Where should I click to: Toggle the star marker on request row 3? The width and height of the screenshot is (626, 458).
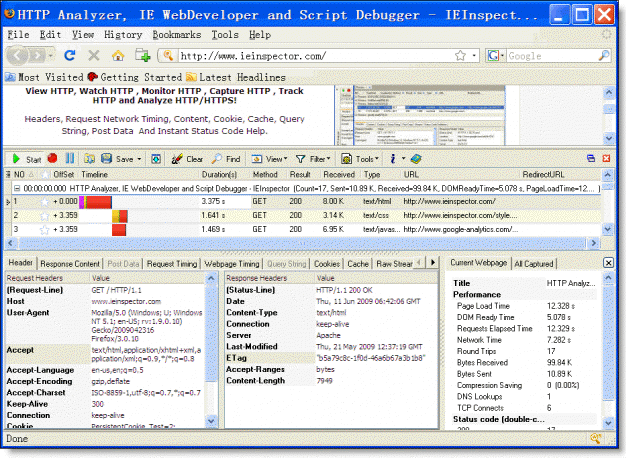tap(45, 231)
